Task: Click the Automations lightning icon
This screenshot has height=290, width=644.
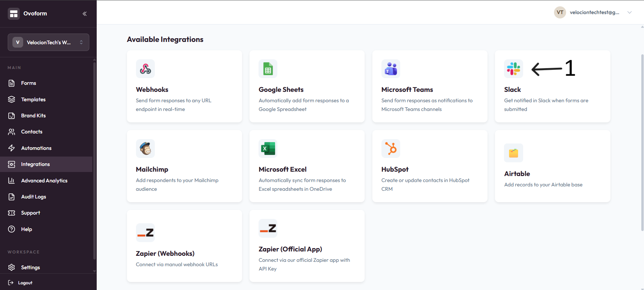Action: point(12,148)
